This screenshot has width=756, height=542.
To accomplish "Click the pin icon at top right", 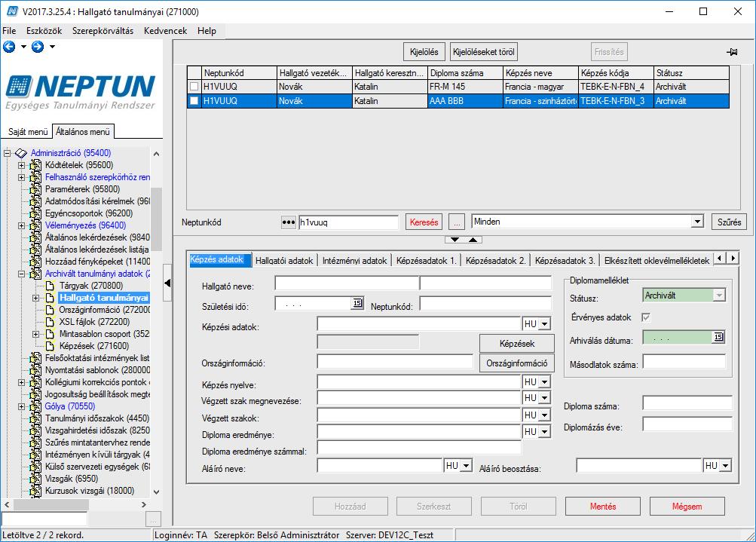I will (732, 51).
